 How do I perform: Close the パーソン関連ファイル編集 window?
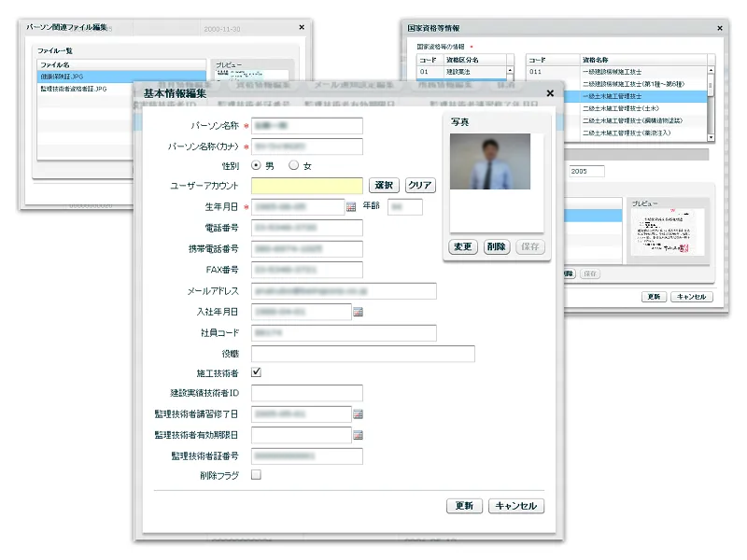click(299, 29)
